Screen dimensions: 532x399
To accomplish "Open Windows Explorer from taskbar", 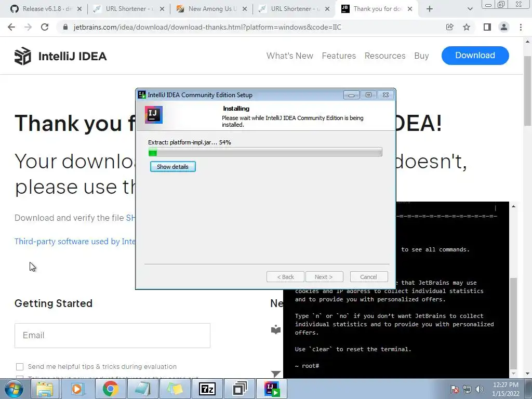I will (x=45, y=389).
